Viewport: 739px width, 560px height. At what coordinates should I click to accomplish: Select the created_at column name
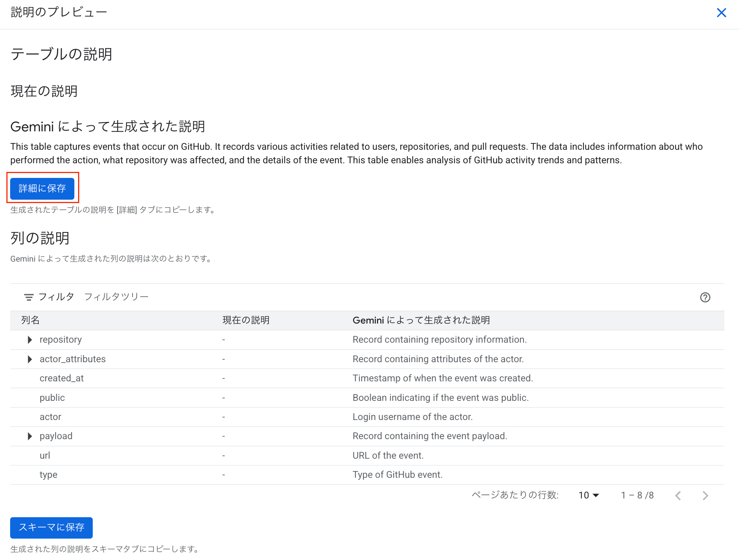tap(62, 378)
